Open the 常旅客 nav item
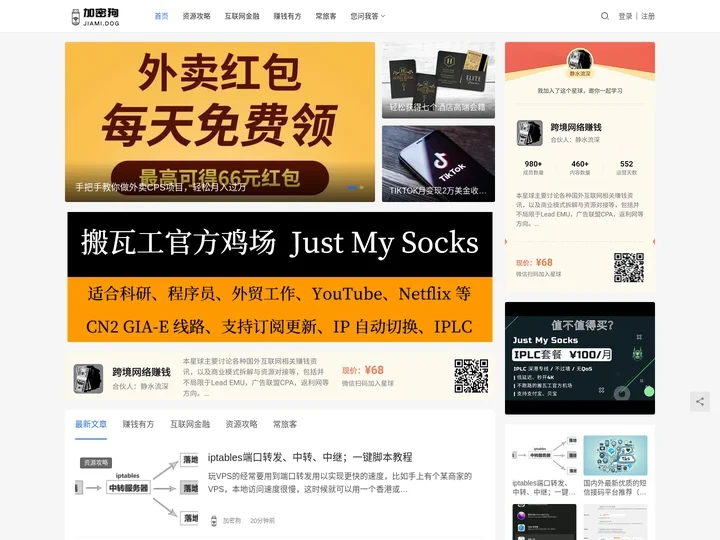The width and height of the screenshot is (720, 540). (x=326, y=16)
